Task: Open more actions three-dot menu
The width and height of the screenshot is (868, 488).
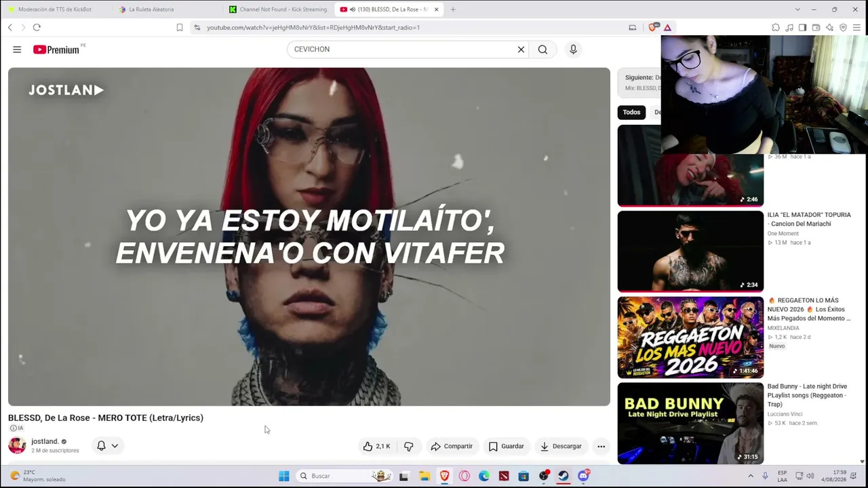Action: click(601, 446)
